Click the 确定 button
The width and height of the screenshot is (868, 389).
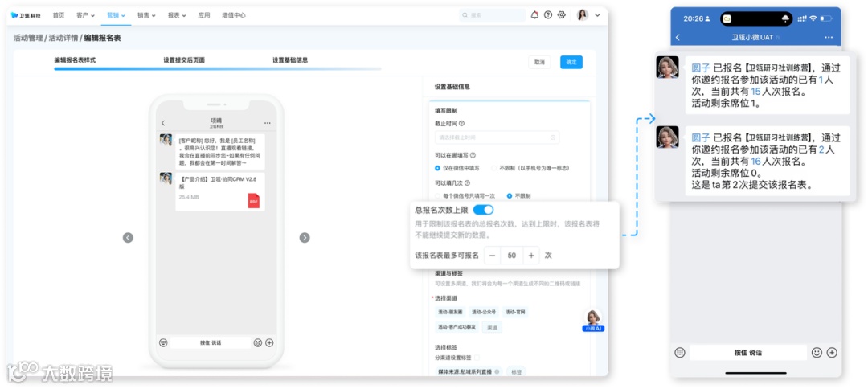pyautogui.click(x=571, y=63)
